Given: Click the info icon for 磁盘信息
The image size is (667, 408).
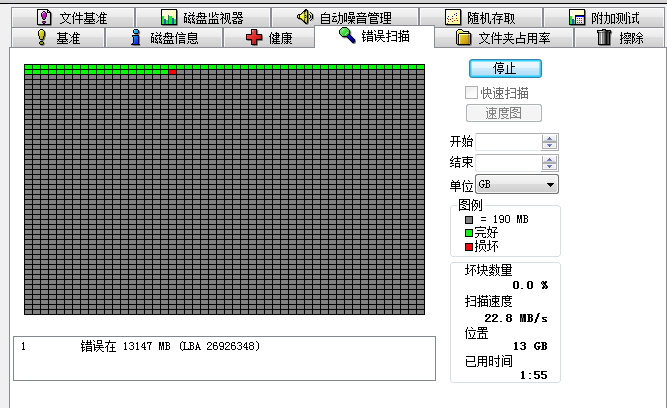Looking at the screenshot, I should (x=136, y=38).
